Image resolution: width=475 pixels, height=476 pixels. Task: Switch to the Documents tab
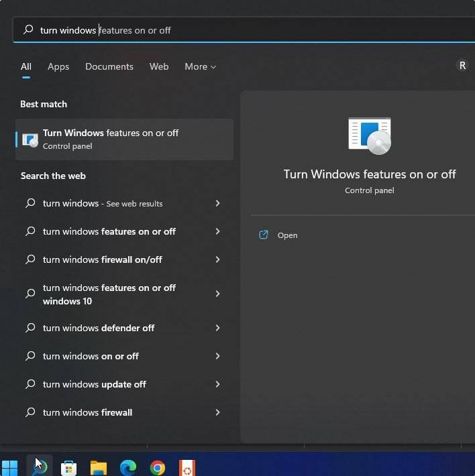pyautogui.click(x=109, y=66)
